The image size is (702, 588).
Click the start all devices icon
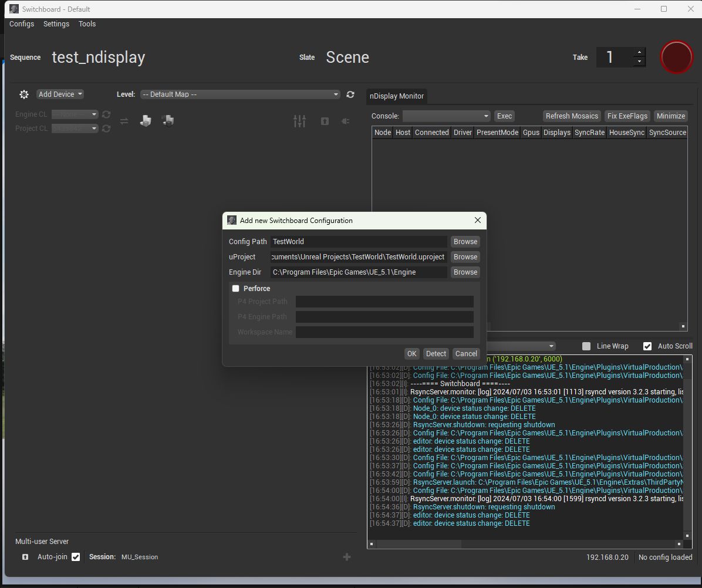tap(325, 121)
